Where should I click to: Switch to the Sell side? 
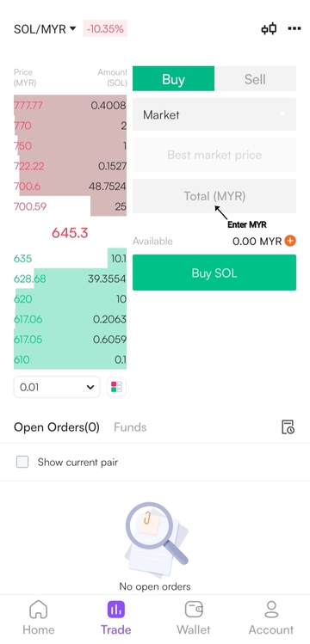click(x=255, y=79)
